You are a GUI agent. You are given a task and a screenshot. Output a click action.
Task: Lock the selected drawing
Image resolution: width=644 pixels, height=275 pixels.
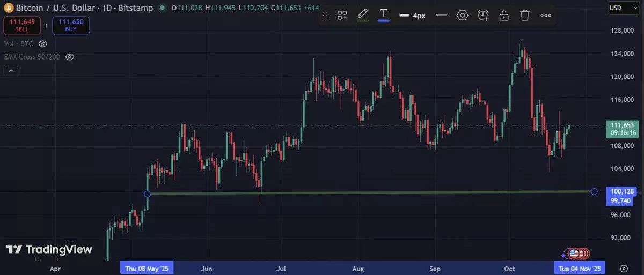(x=504, y=16)
